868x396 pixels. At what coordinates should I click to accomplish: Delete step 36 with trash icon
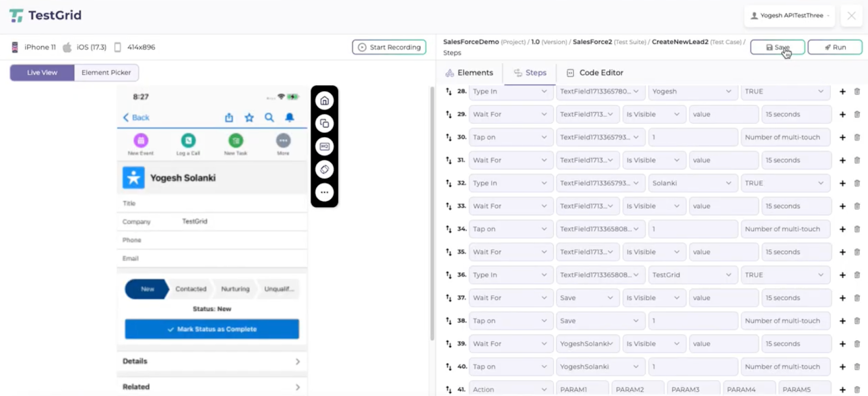click(x=857, y=275)
